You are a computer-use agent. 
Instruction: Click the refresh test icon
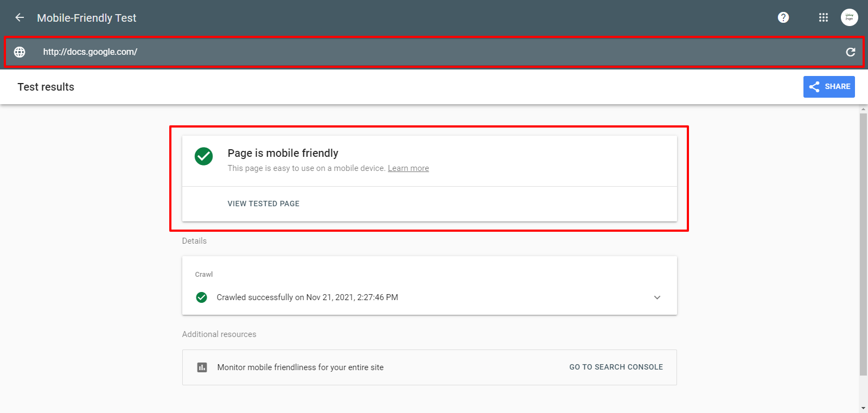click(x=851, y=52)
